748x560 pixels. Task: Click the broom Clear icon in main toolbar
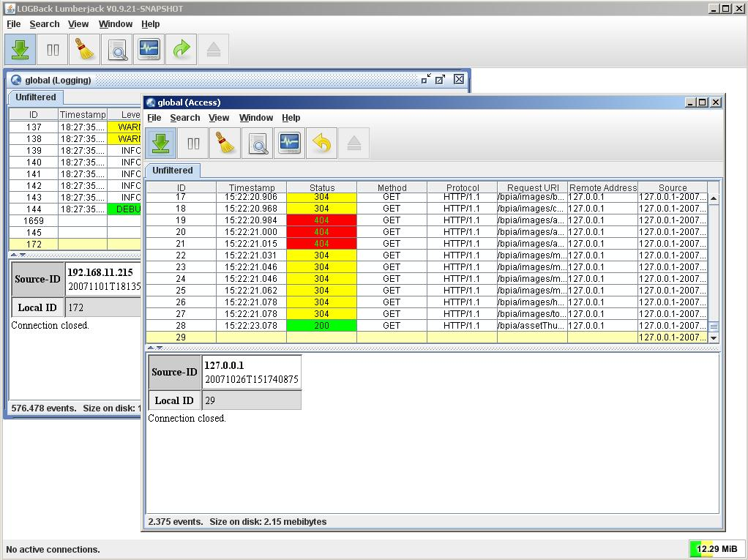(x=85, y=50)
